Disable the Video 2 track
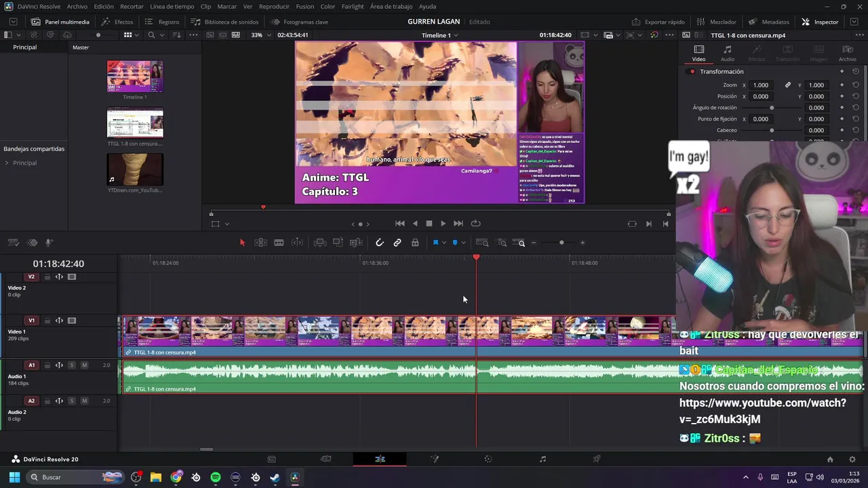The width and height of the screenshot is (868, 488). point(72,277)
